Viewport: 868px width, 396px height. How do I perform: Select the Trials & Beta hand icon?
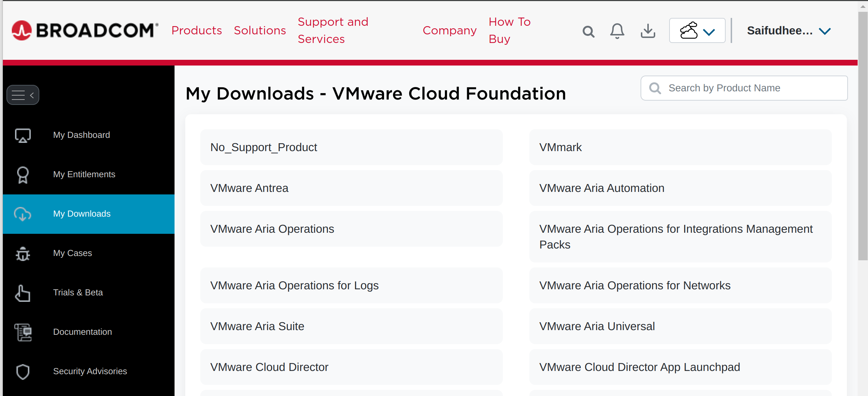[x=23, y=293]
